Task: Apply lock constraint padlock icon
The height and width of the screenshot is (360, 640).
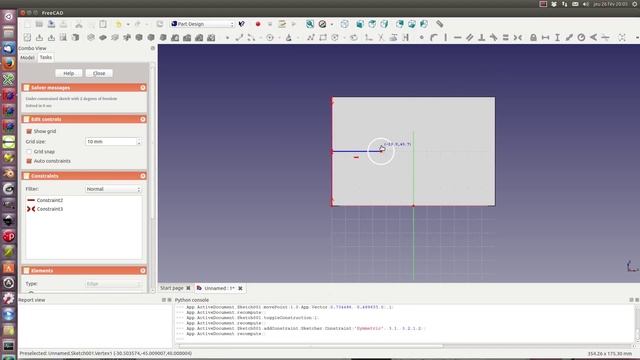Action: pos(533,38)
